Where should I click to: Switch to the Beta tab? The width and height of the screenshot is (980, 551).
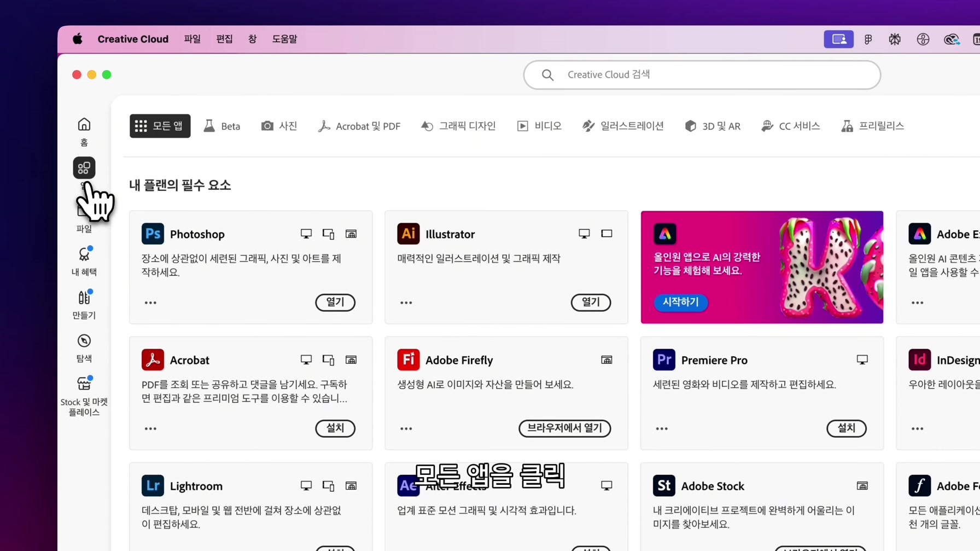tap(222, 126)
